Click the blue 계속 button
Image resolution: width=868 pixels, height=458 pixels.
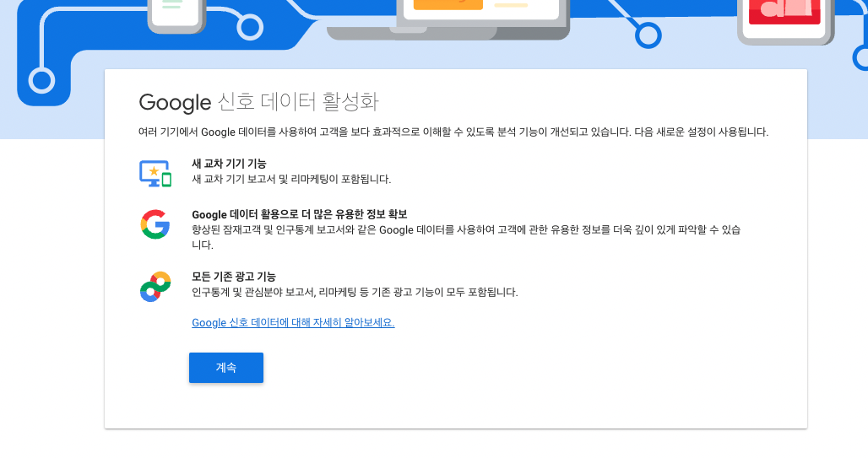225,367
